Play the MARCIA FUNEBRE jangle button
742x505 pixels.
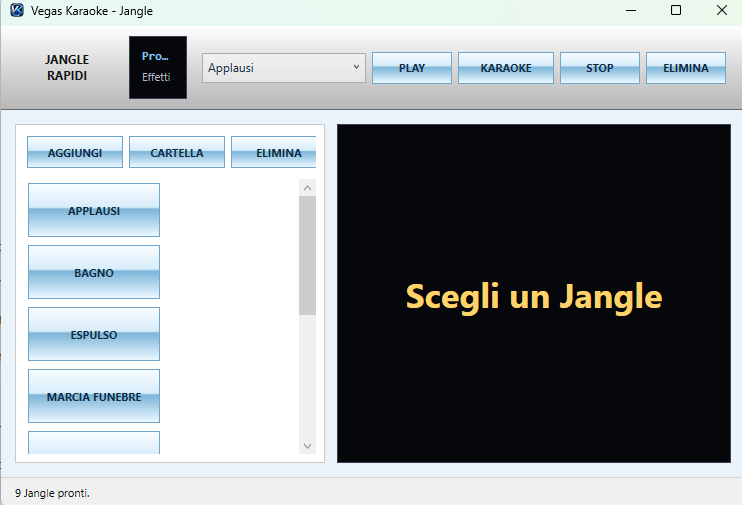(94, 396)
